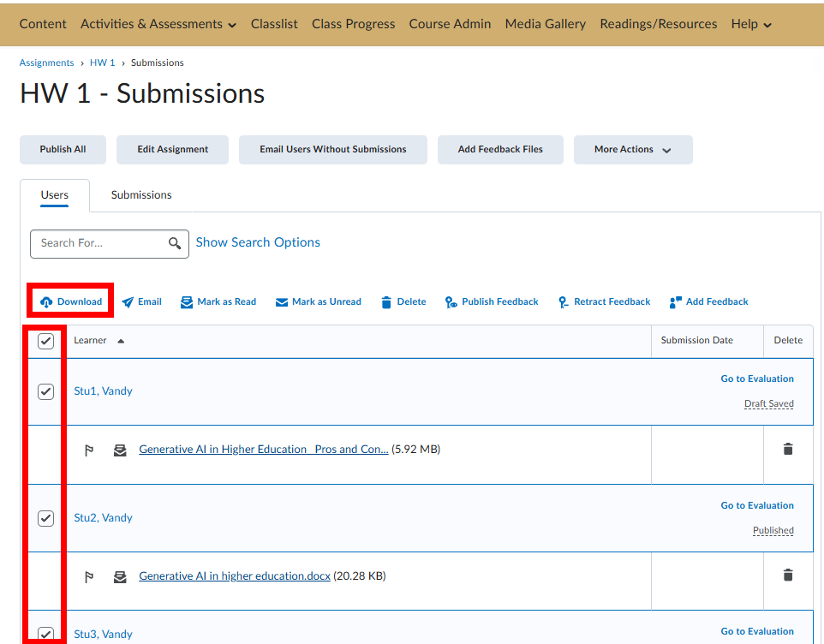
Task: Click the Retract Feedback icon
Action: click(563, 302)
